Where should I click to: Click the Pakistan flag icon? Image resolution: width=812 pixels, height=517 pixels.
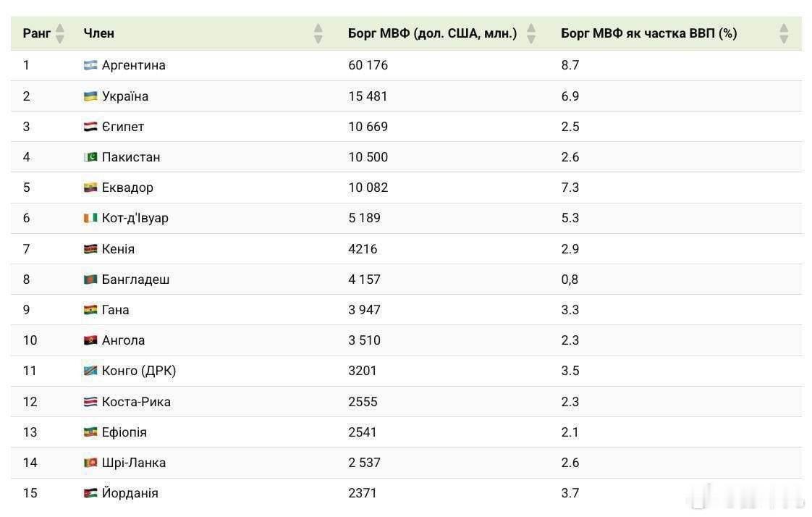click(x=90, y=156)
